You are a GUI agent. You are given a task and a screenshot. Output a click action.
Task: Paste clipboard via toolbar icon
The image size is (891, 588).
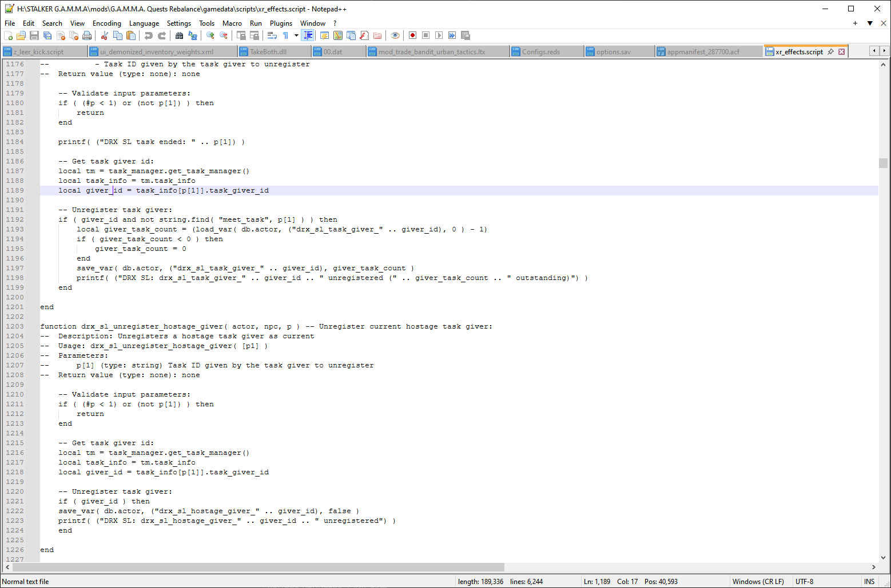[131, 35]
